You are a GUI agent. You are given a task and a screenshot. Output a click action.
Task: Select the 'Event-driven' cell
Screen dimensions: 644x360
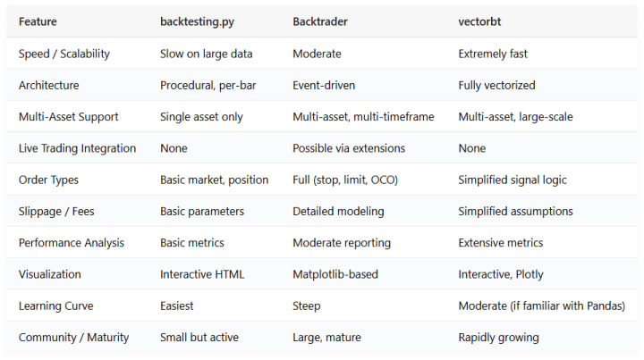coord(324,85)
